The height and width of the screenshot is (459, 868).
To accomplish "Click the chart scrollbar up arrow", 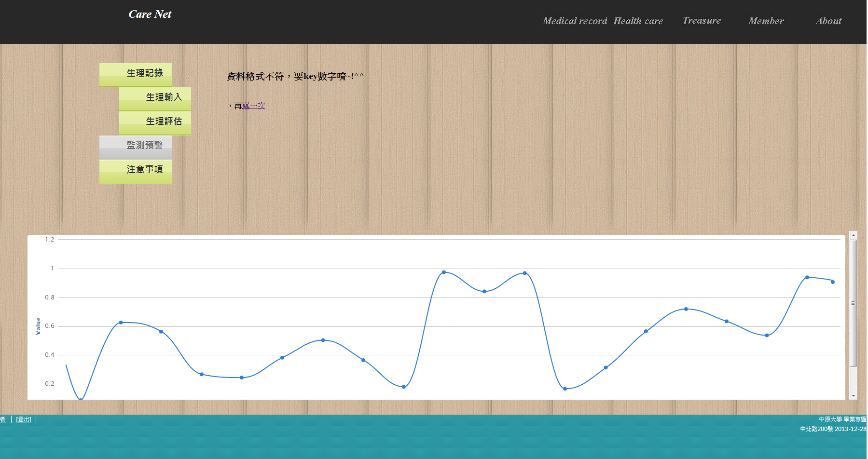I will [853, 235].
